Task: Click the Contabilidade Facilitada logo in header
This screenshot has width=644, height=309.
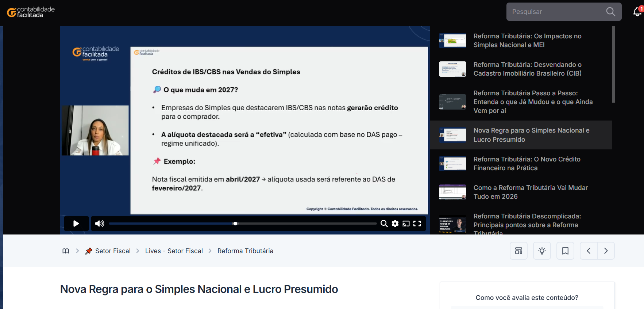Action: coord(31,12)
